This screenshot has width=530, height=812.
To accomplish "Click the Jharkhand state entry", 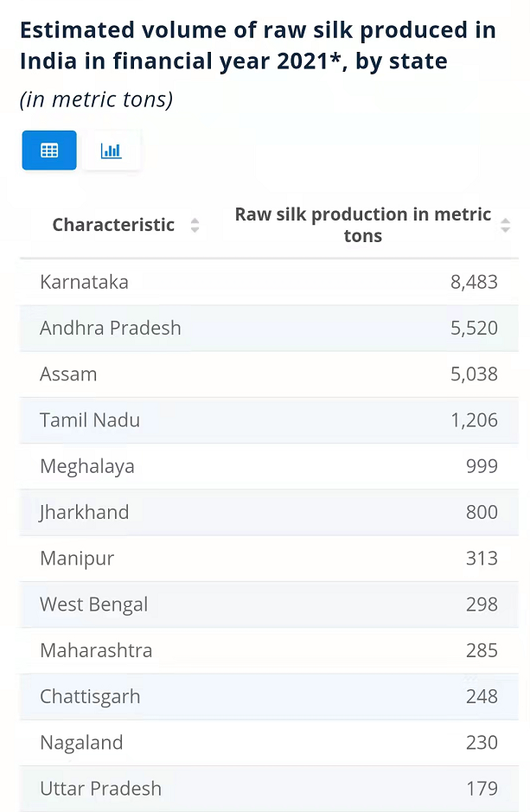I will pos(84,512).
